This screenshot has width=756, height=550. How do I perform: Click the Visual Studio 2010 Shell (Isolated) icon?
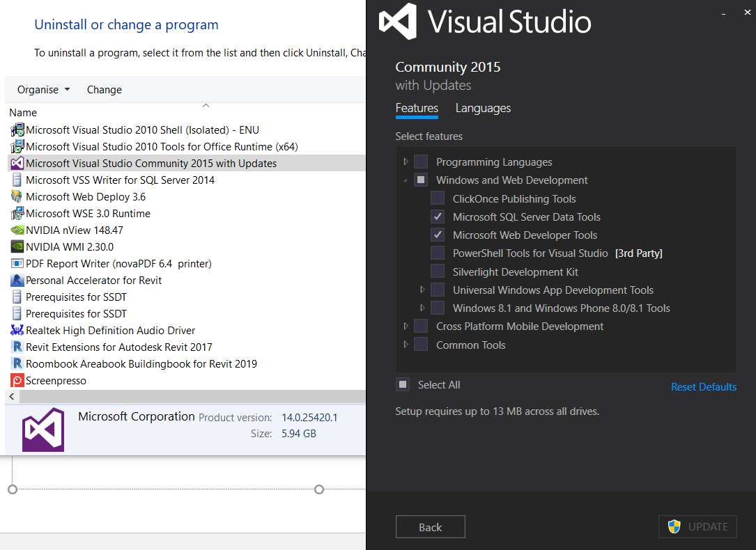click(17, 129)
